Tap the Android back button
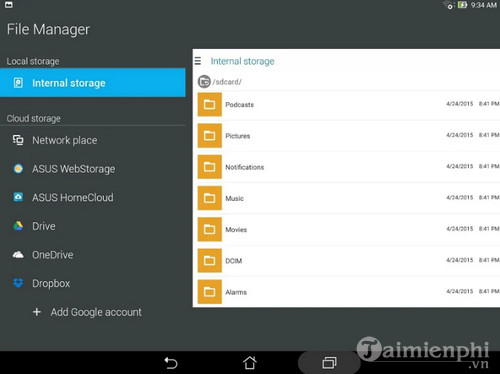This screenshot has width=500, height=374. tap(171, 363)
